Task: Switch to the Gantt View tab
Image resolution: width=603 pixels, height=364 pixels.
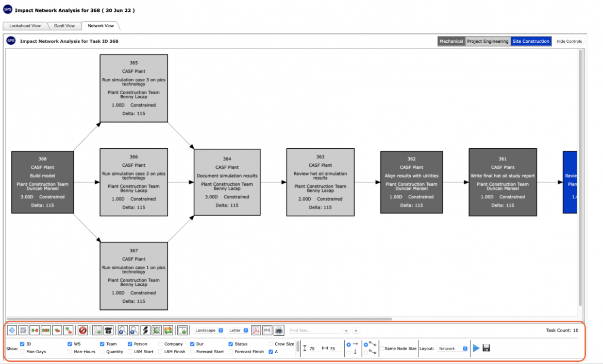Action: pos(64,26)
